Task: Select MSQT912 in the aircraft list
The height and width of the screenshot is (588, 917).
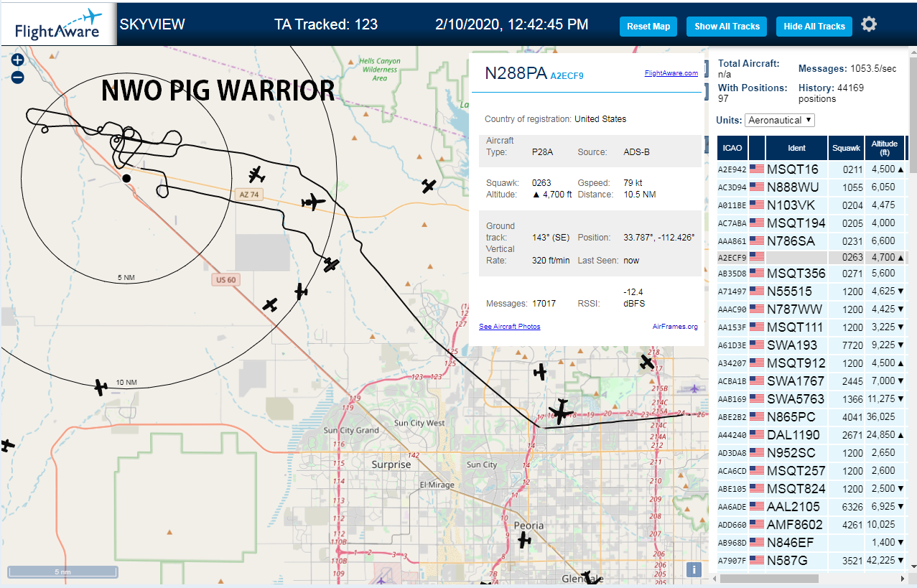Action: click(796, 363)
